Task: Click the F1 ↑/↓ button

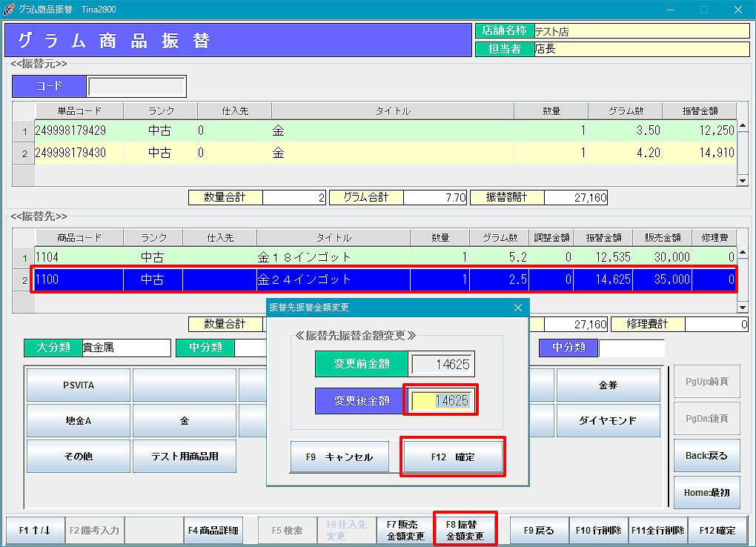Action: pyautogui.click(x=35, y=530)
